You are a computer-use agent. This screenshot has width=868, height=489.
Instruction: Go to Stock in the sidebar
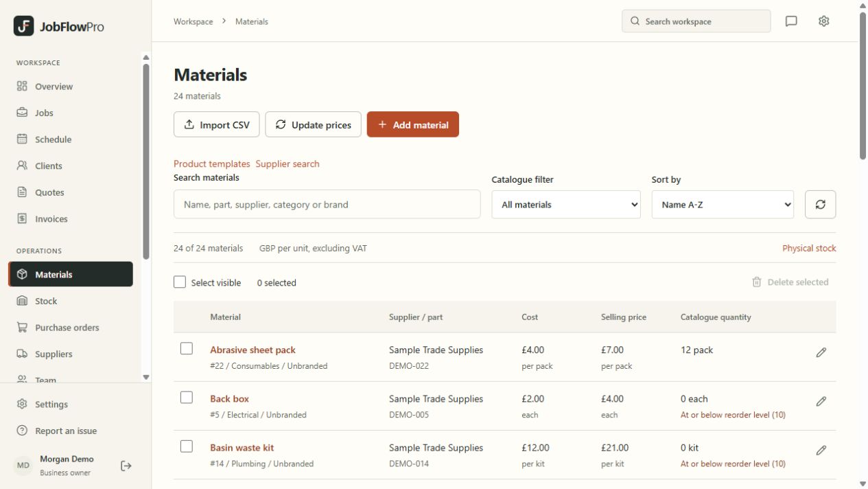click(71, 301)
